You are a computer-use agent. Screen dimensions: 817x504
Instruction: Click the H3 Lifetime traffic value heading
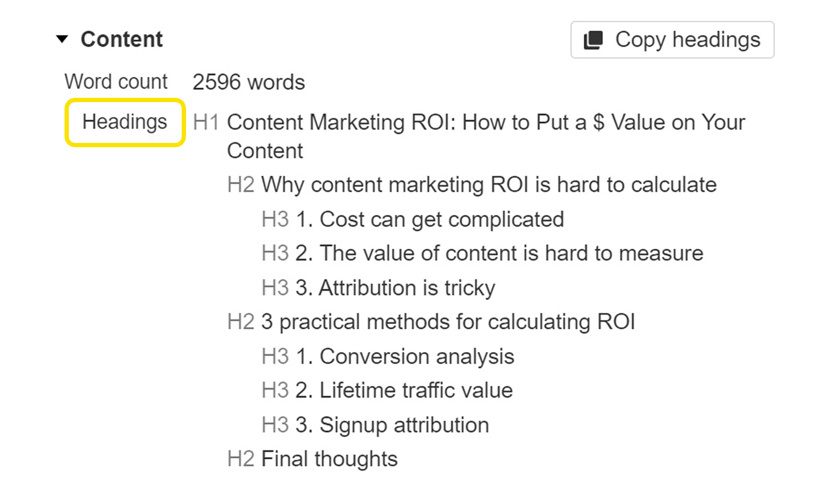point(415,390)
